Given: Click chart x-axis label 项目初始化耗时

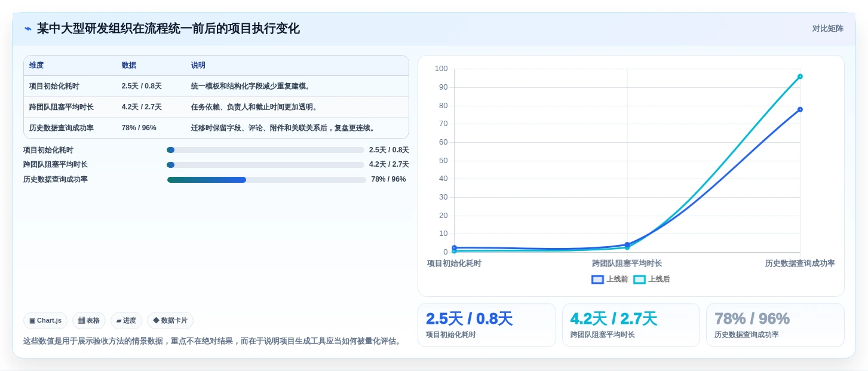Looking at the screenshot, I should click(454, 263).
